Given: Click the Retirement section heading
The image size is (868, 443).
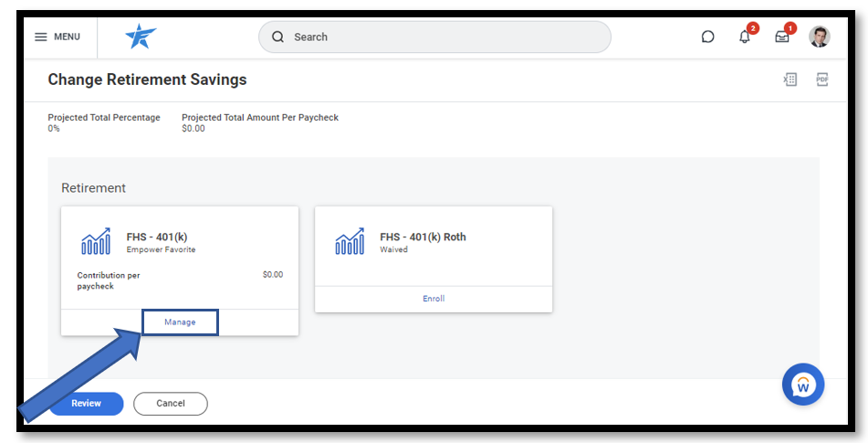Looking at the screenshot, I should pyautogui.click(x=93, y=188).
